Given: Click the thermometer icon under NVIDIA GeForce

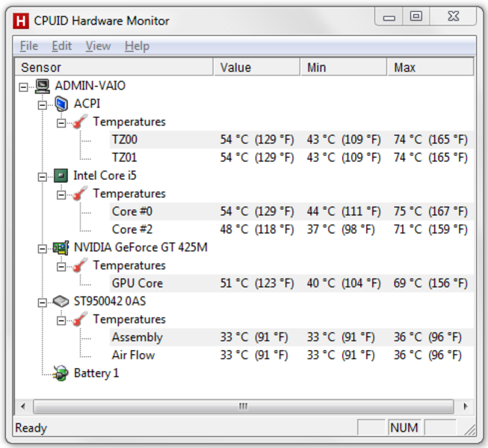Looking at the screenshot, I should pyautogui.click(x=80, y=266).
